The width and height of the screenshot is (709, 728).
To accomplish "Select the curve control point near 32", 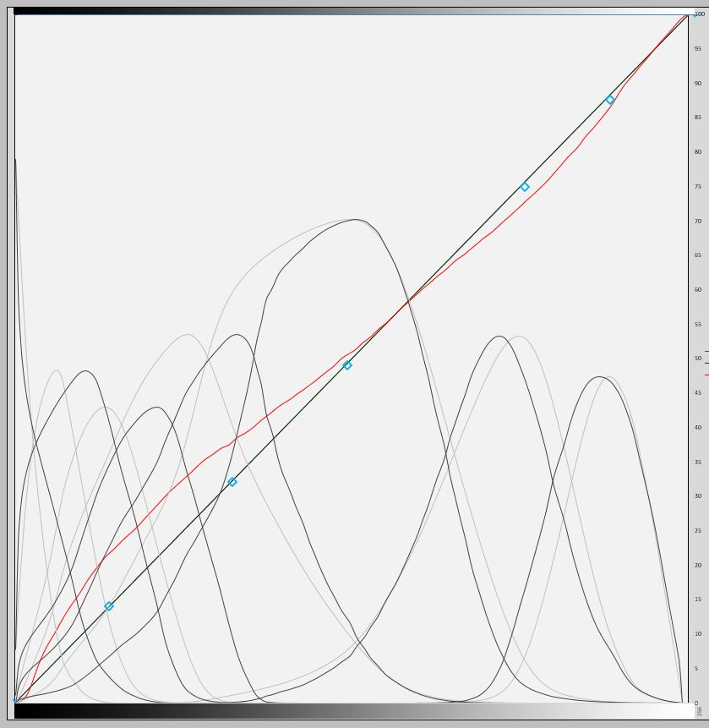I will pos(232,482).
